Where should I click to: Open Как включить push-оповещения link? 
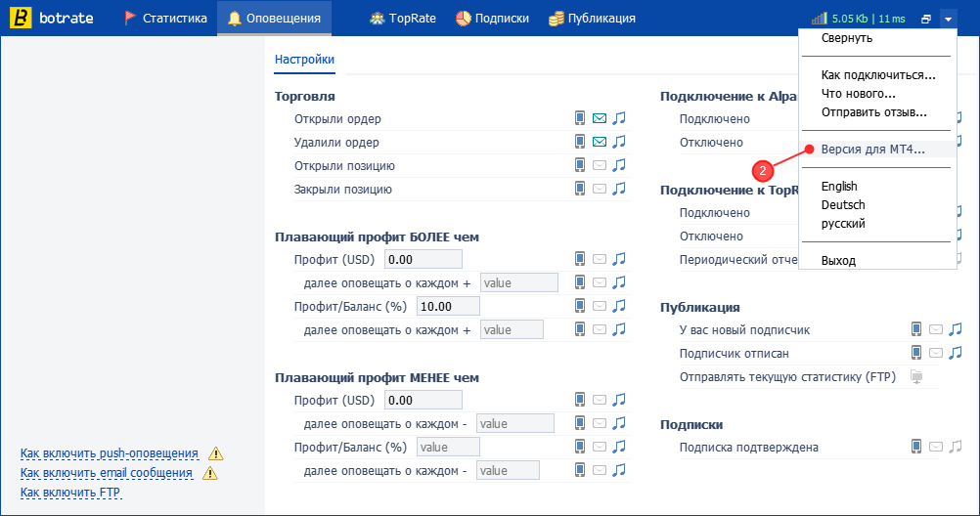(110, 453)
